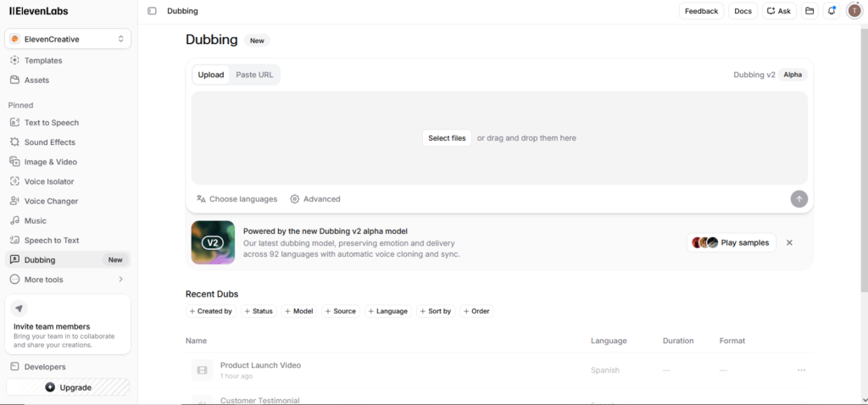Click the ElevenLabs logo
The image size is (868, 405).
39,11
